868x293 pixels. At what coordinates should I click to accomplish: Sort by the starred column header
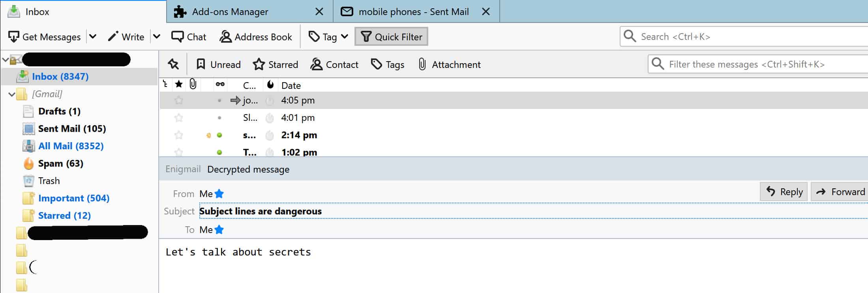coord(179,85)
